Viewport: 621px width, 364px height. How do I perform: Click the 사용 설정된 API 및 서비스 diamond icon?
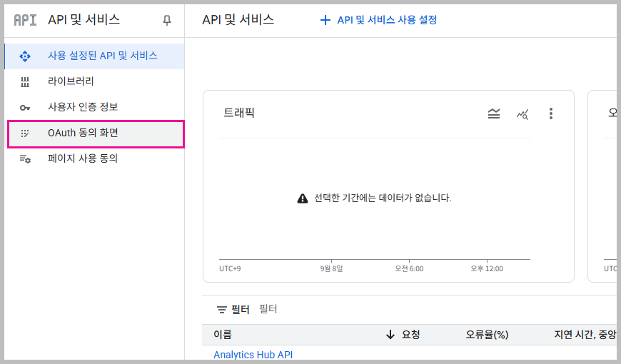(25, 56)
